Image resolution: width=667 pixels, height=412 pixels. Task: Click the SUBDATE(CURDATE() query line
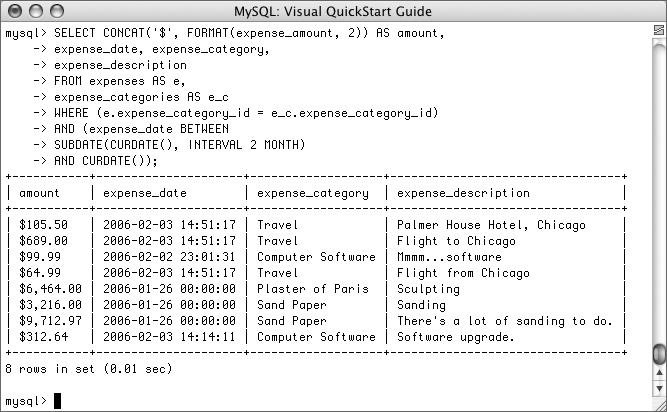coord(180,145)
